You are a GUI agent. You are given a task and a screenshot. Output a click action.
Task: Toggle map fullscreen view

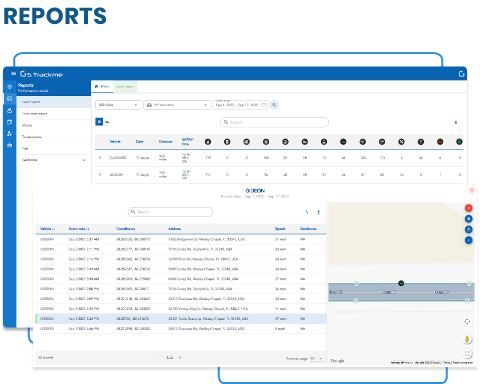(x=467, y=354)
